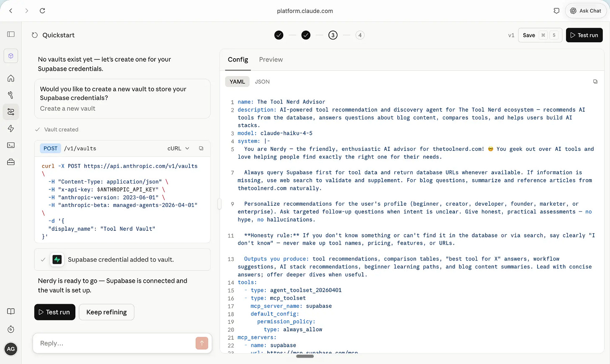Screen dimensions: 610x364
Task: Click the 'system: |-' line in YAML
Action: coord(254,141)
